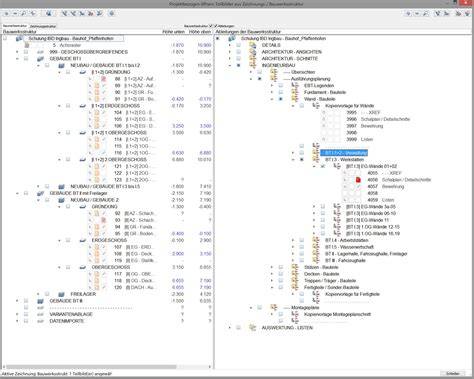Click the ARCHITEKTUR - ANSICHTEN icon
The width and height of the screenshot is (474, 379).
click(253, 52)
